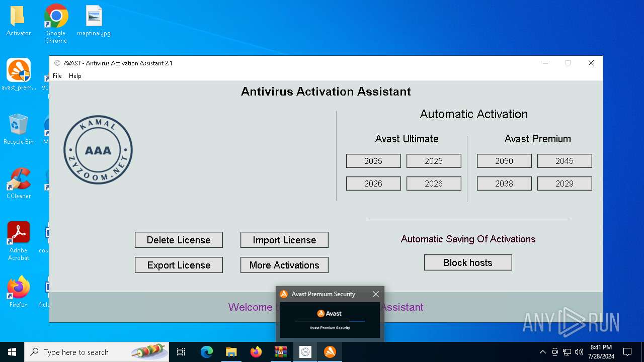Image resolution: width=644 pixels, height=362 pixels.
Task: Click the Automatic Activation heading
Action: point(474,114)
